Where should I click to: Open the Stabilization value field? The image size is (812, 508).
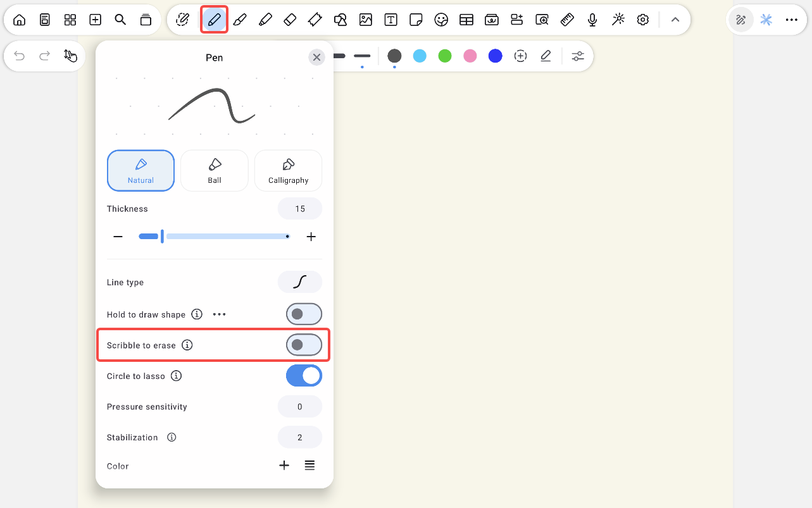point(300,437)
